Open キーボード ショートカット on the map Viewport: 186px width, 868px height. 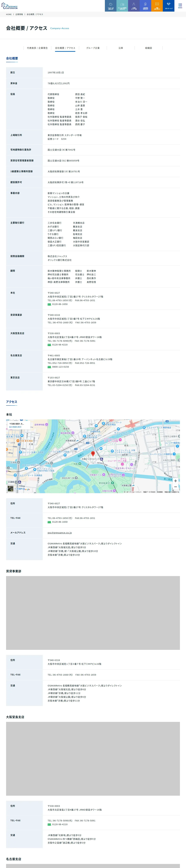point(133,492)
